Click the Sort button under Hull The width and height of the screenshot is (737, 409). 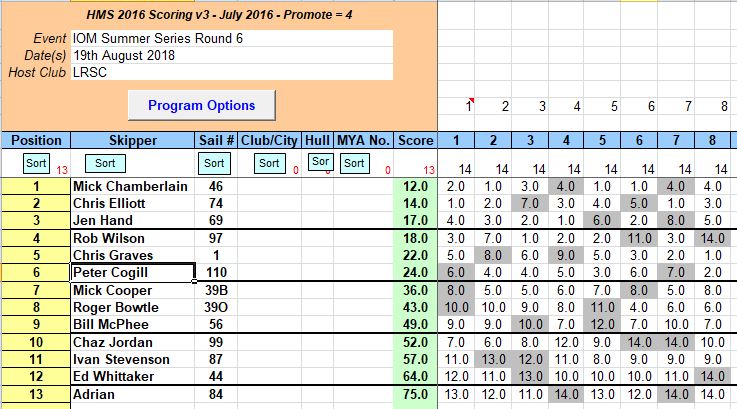point(319,161)
